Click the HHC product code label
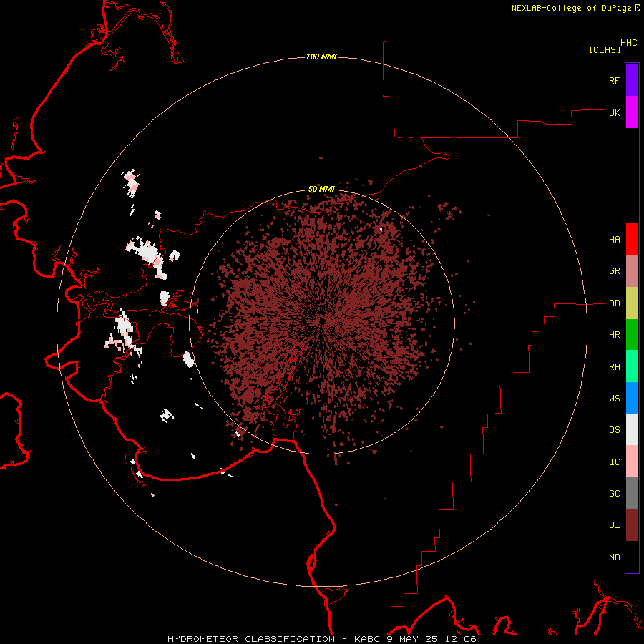 [628, 43]
